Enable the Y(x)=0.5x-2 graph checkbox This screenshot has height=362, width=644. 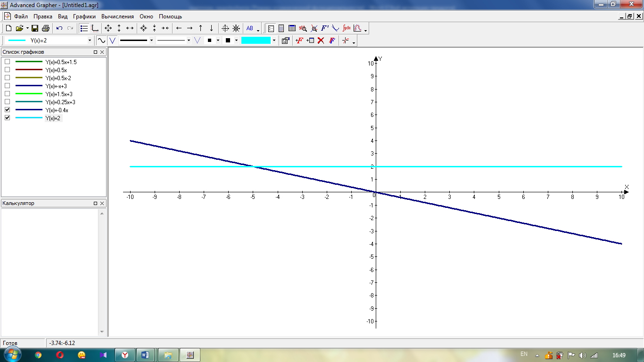pos(7,78)
